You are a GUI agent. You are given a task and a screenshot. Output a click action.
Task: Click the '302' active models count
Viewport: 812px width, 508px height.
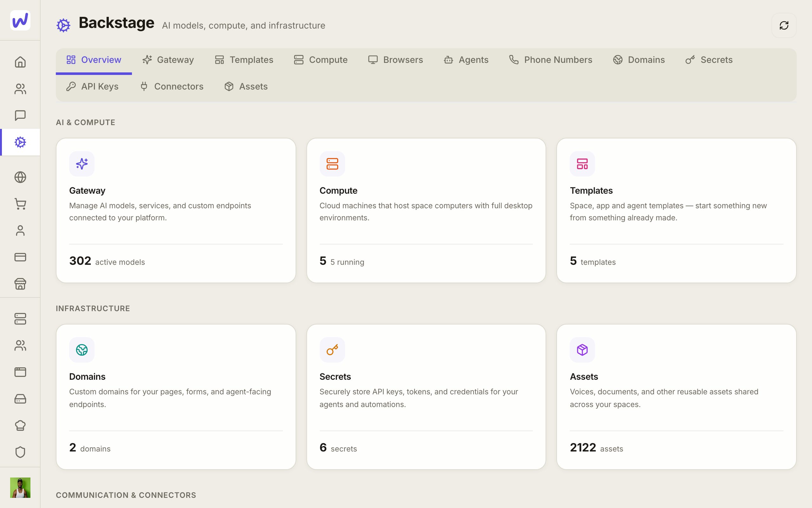[80, 261]
